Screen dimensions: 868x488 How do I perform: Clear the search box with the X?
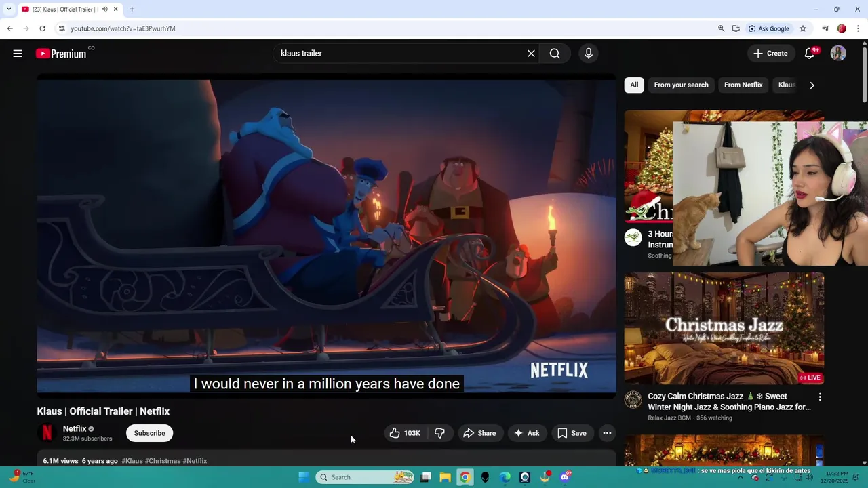click(x=531, y=54)
